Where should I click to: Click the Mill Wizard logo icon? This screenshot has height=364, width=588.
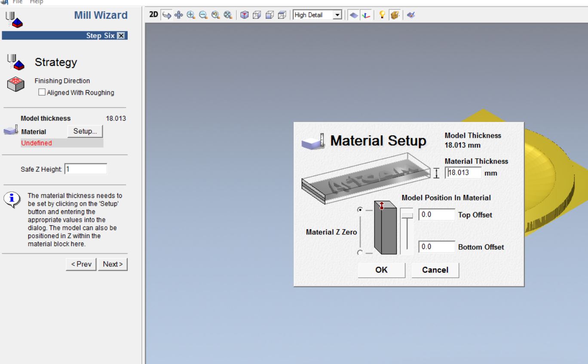point(14,19)
